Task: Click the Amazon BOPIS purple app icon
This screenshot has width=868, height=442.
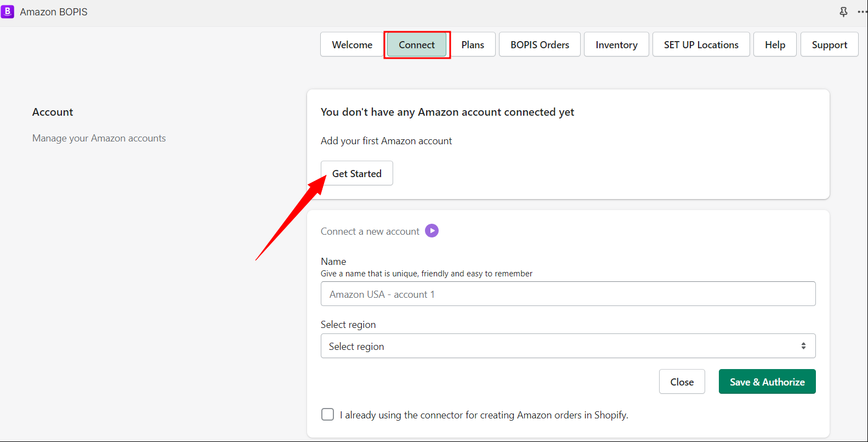Action: pyautogui.click(x=7, y=12)
